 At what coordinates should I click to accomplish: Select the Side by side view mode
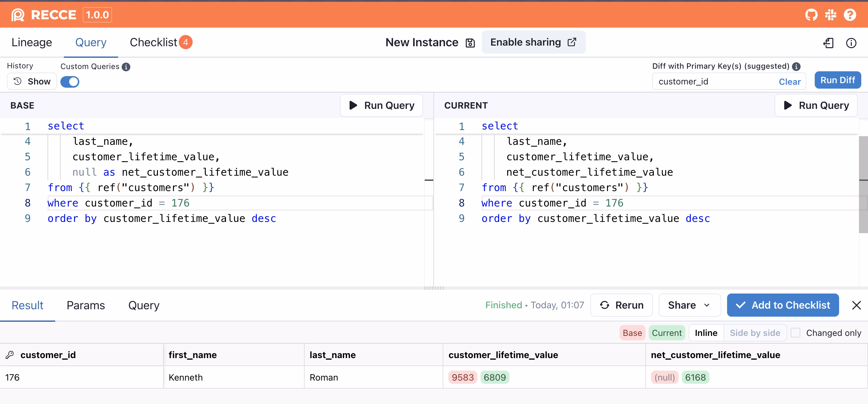coord(755,333)
